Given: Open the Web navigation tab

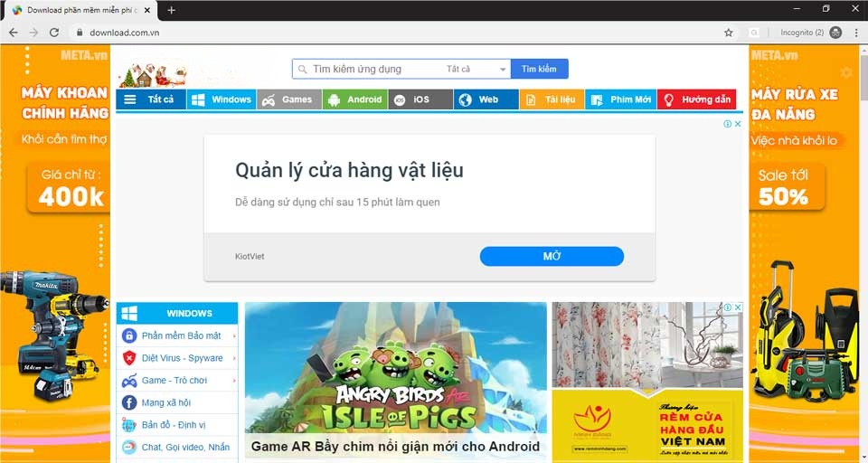Looking at the screenshot, I should [486, 99].
